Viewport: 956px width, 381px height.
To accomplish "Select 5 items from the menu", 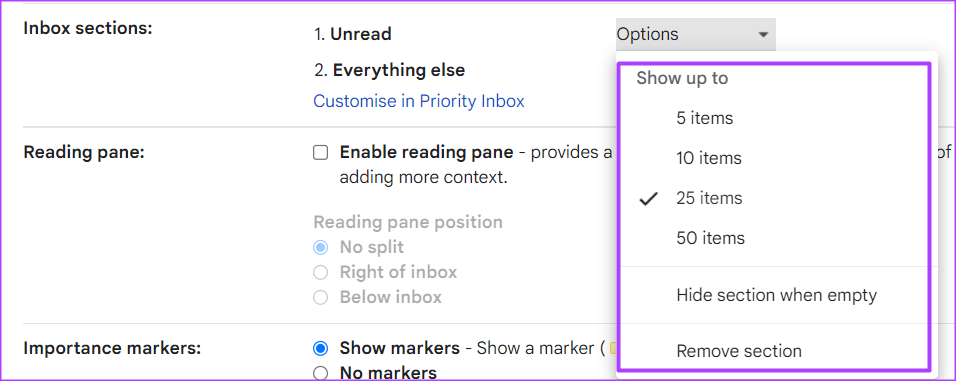I will click(x=704, y=118).
